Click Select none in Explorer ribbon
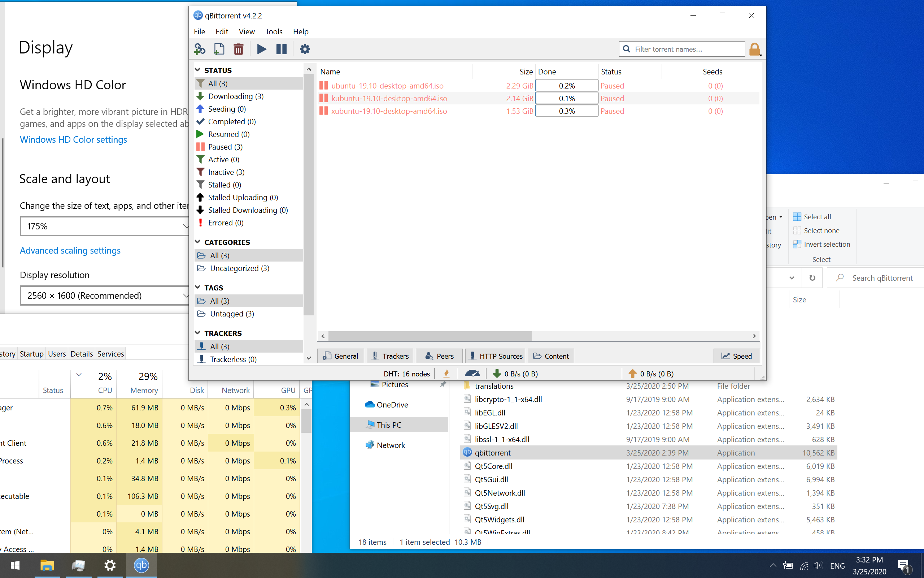Screen dimensions: 924x578 pyautogui.click(x=816, y=230)
